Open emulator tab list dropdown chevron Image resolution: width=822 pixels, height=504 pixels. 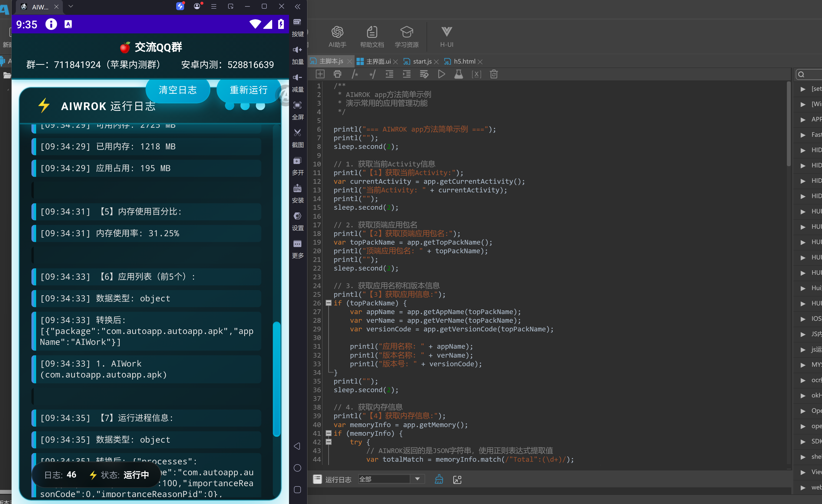point(71,6)
